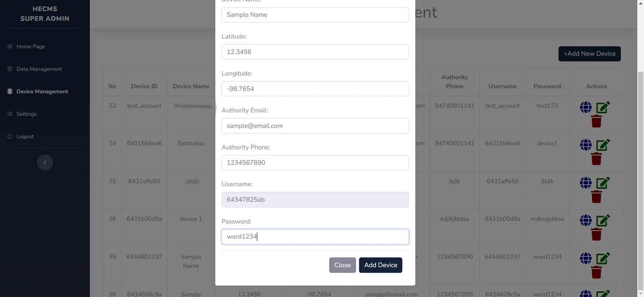Viewport: 644px width, 297px height.
Task: Click trash icon for device 6431affa55
Action: point(596,197)
